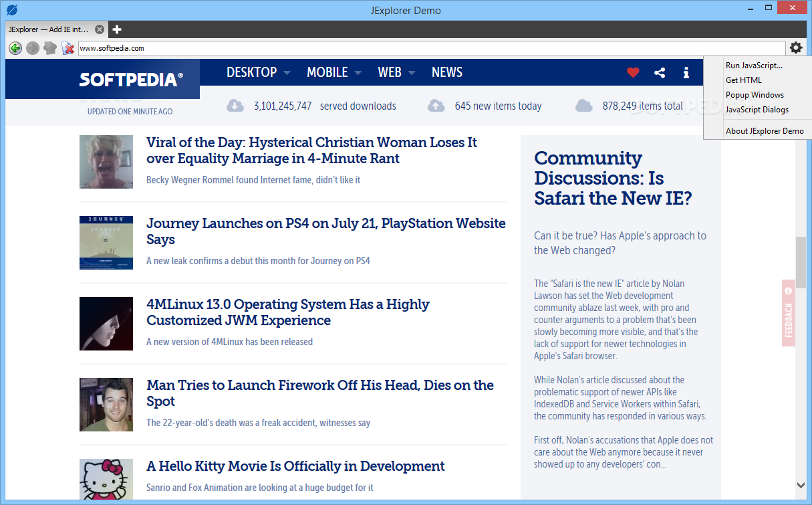Click the red heart favorites icon
This screenshot has height=505, width=812.
tap(633, 73)
